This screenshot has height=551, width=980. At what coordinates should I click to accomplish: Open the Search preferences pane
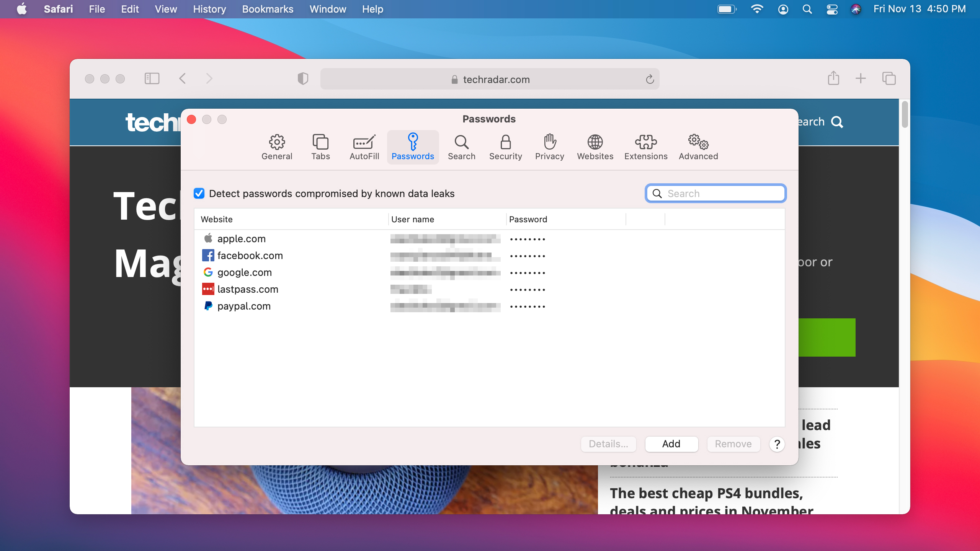[462, 147]
